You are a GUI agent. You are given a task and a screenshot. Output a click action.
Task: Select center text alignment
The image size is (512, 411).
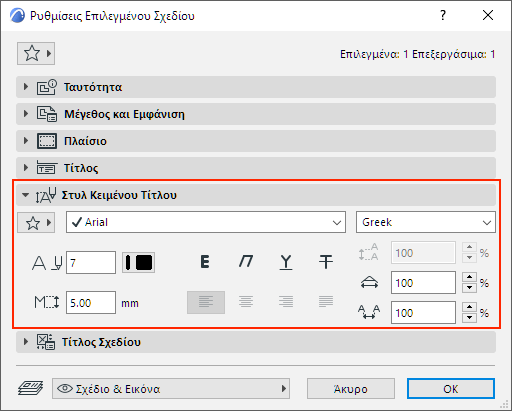[x=246, y=302]
